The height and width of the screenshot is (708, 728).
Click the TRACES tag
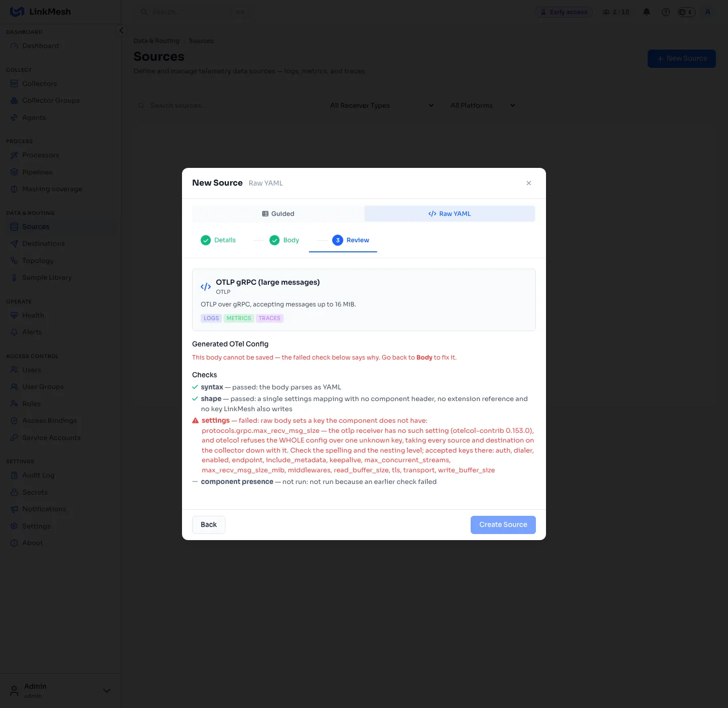pyautogui.click(x=269, y=319)
